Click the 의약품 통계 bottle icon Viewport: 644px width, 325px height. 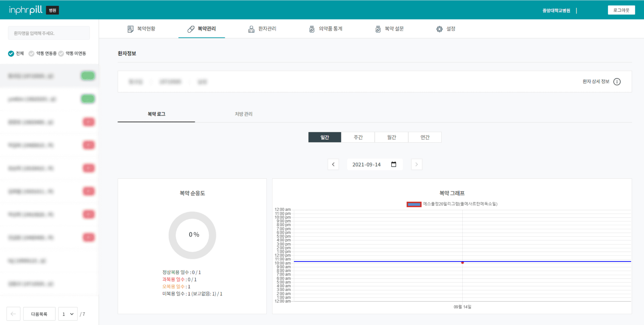312,29
